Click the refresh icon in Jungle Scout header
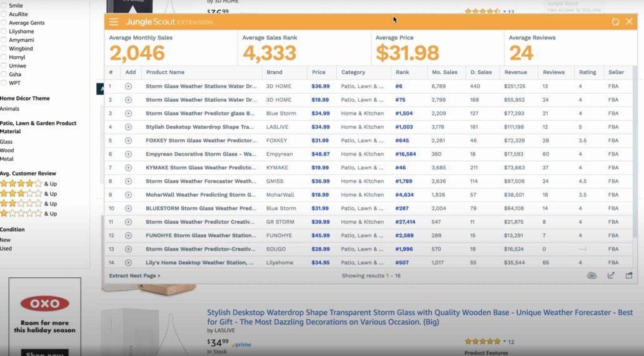 [x=615, y=22]
